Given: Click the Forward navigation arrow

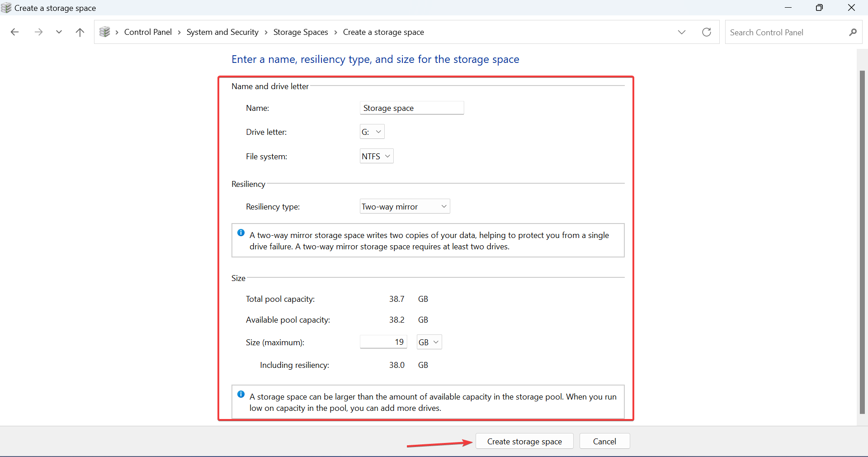Looking at the screenshot, I should (38, 32).
